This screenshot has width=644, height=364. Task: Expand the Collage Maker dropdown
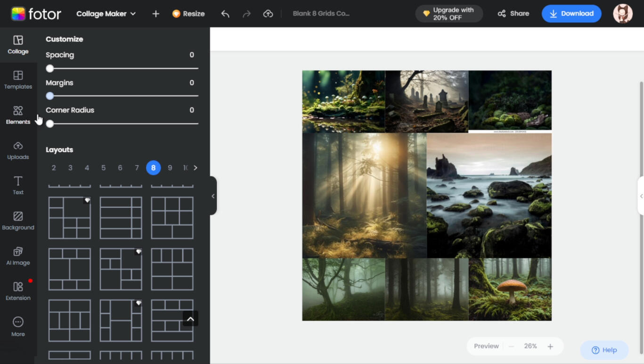pos(106,14)
